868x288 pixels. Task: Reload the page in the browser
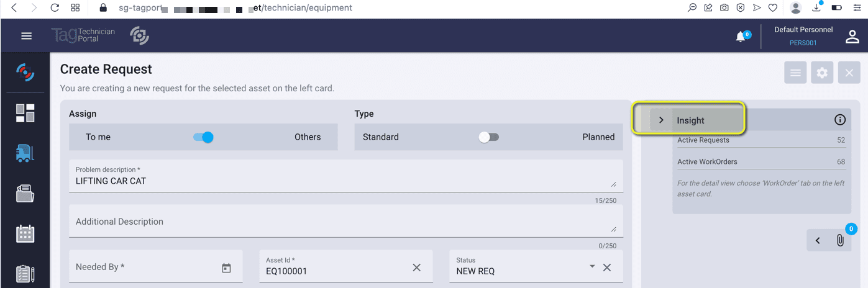point(55,8)
